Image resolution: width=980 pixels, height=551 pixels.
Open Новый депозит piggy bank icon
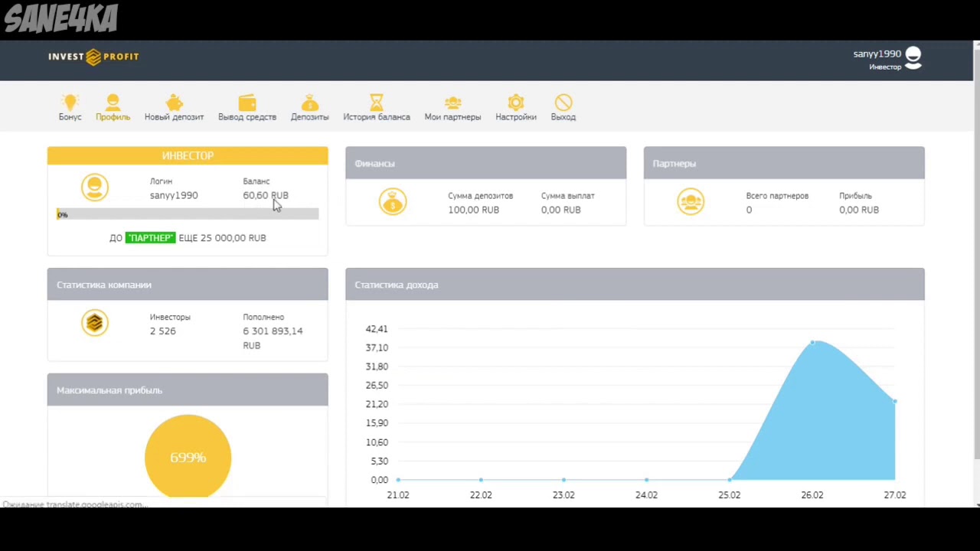(174, 102)
